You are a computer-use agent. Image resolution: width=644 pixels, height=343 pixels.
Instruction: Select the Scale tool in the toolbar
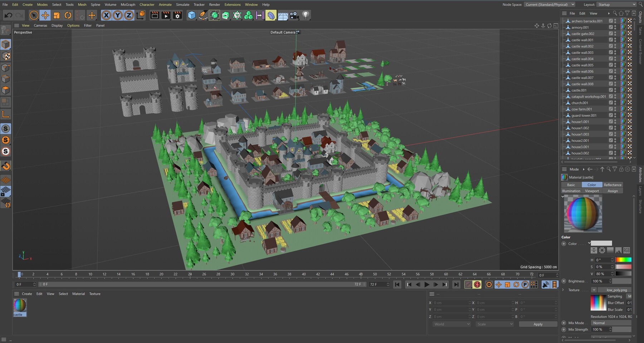click(x=57, y=15)
